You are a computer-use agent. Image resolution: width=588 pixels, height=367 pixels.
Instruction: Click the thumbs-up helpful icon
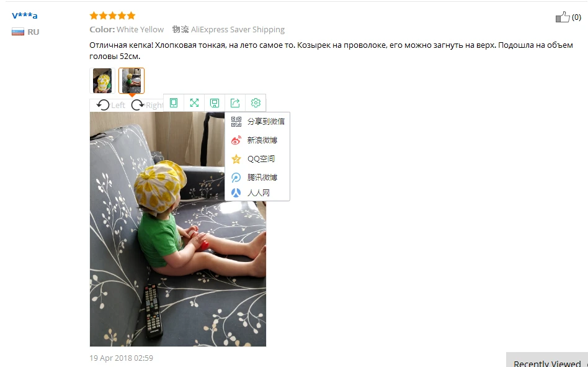pos(563,17)
